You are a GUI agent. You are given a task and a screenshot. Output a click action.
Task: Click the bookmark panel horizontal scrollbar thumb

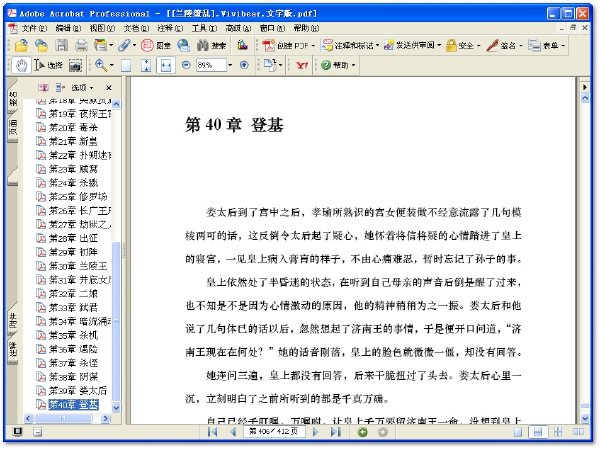63,419
